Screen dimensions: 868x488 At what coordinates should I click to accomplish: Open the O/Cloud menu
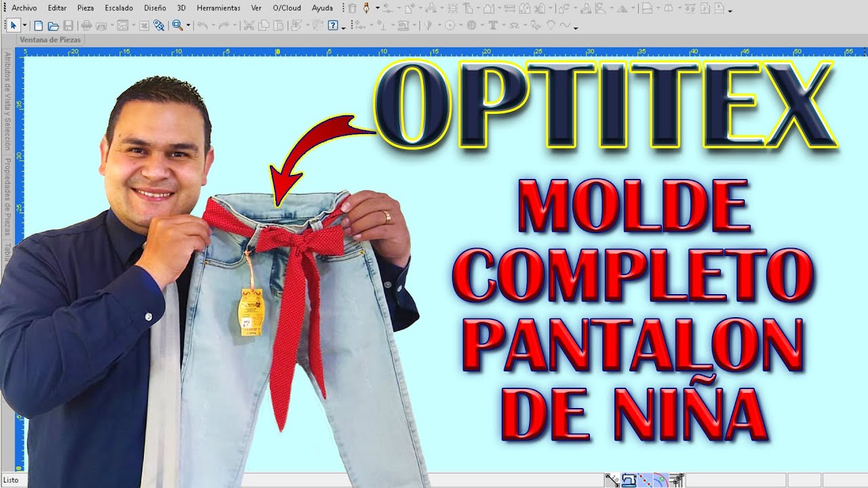tap(287, 8)
